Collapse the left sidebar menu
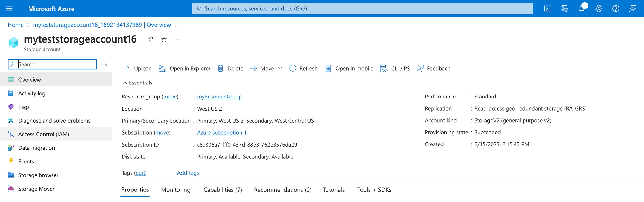Image resolution: width=644 pixels, height=202 pixels. tap(105, 64)
